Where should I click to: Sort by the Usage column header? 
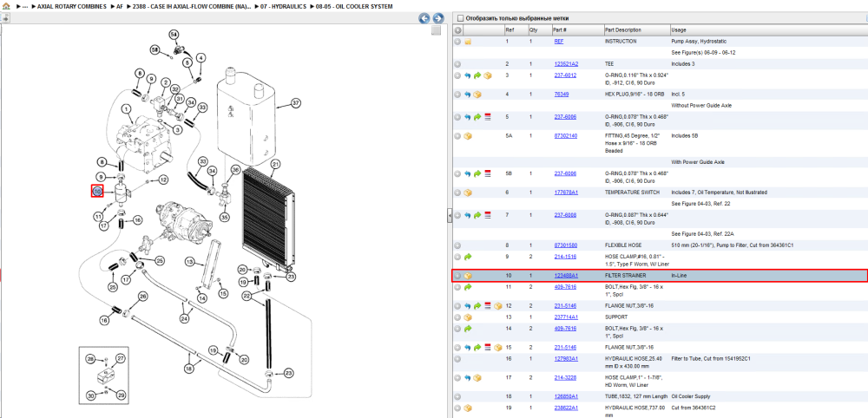(768, 29)
